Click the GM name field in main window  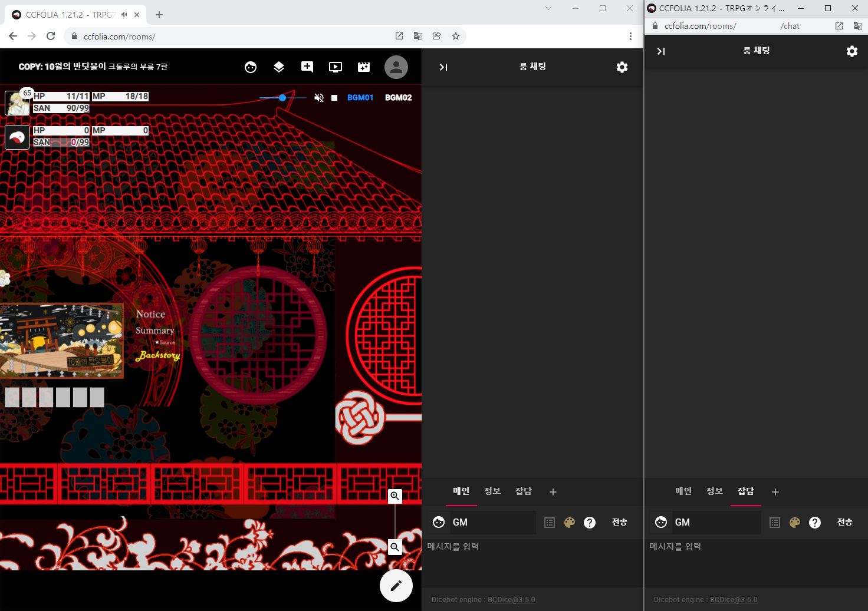494,523
